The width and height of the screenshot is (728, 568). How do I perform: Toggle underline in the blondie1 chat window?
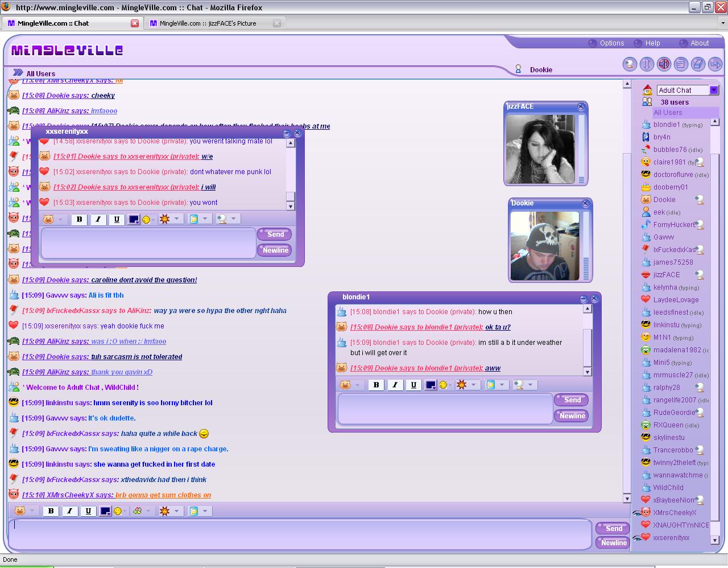tap(413, 385)
